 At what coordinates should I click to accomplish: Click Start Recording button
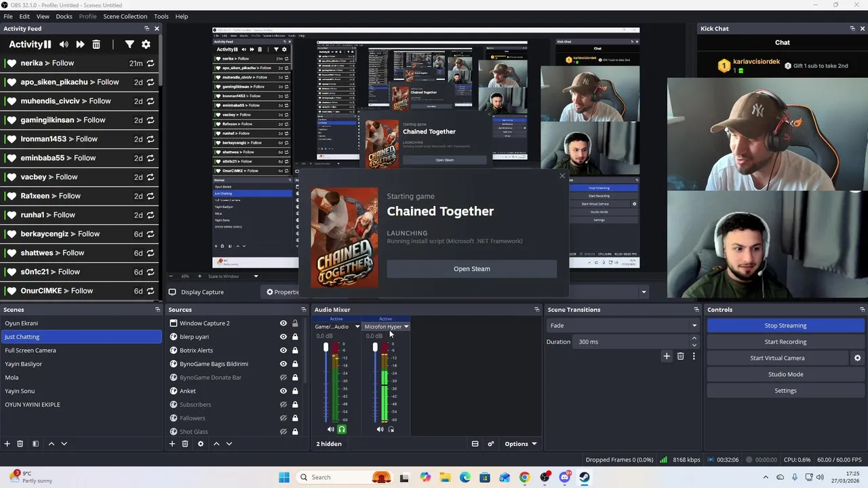pos(785,342)
